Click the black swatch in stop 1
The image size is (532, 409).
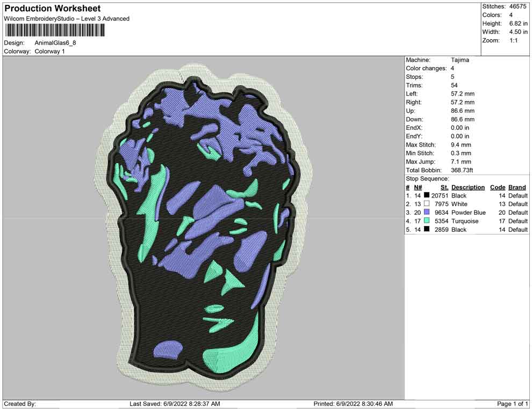[427, 195]
